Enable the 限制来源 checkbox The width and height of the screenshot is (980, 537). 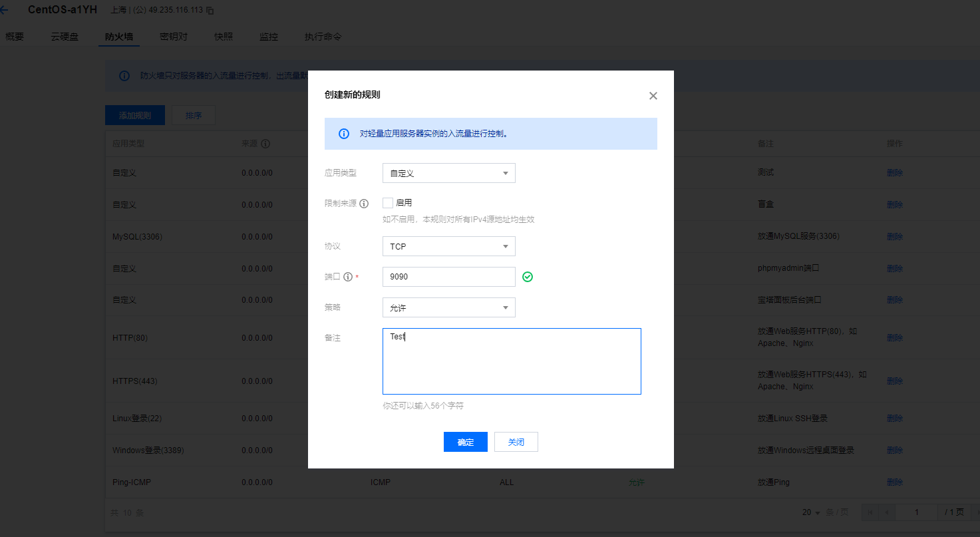[x=388, y=203]
